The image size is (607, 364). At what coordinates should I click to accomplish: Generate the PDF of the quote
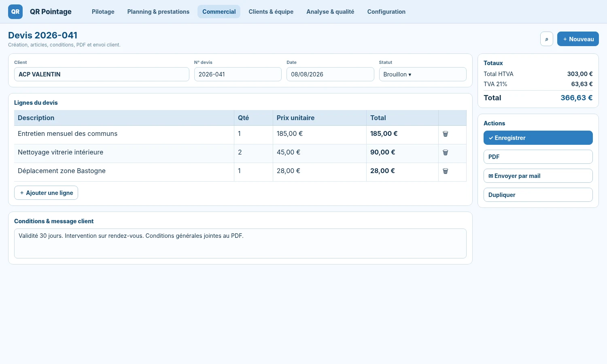click(538, 157)
